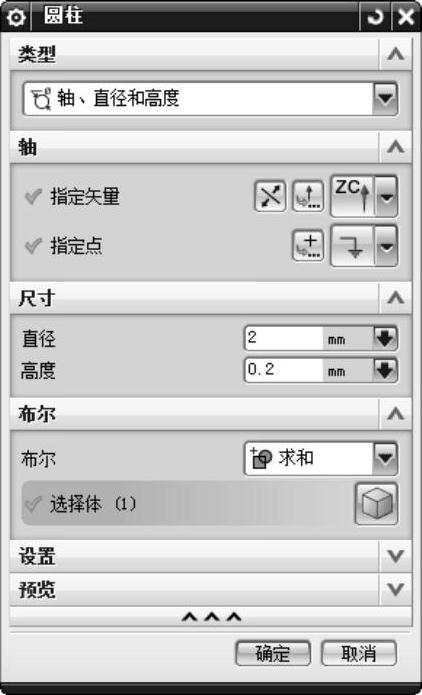Open the 轴、直径和高度 type dropdown
The image size is (422, 695).
point(211,98)
